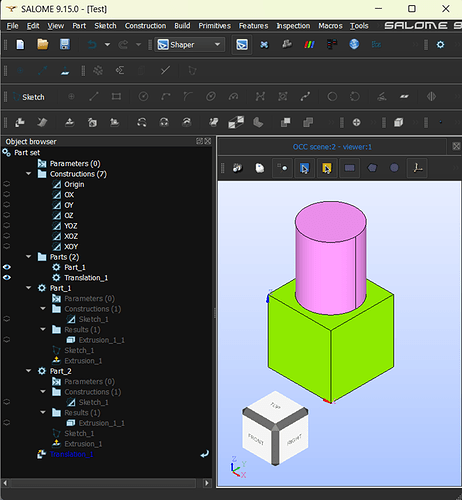Click the TOP face of view cube
This screenshot has height=500, width=462.
click(275, 406)
